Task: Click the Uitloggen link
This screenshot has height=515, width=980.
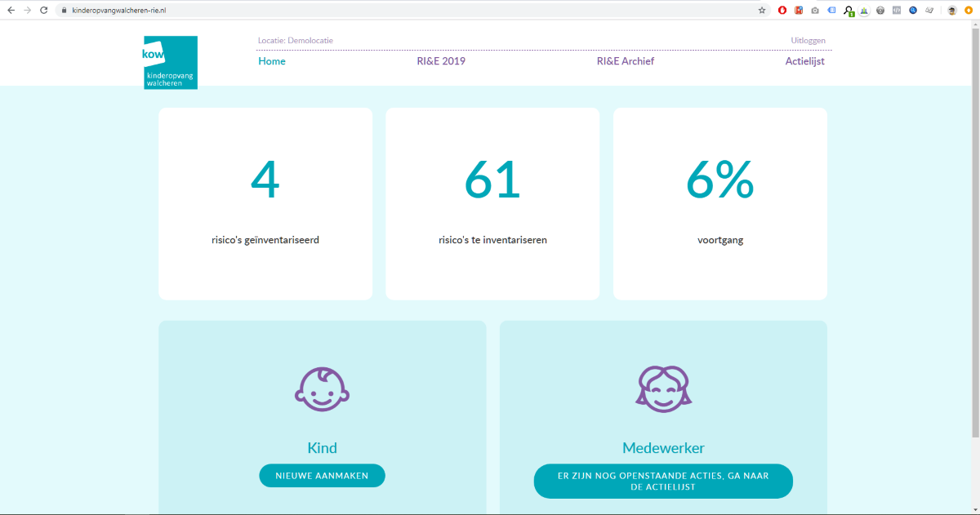Action: [x=808, y=41]
